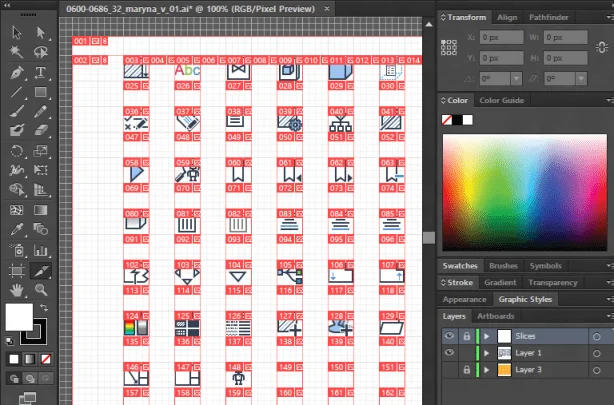614x405 pixels.
Task: Expand the Slices layer contents
Action: point(487,336)
